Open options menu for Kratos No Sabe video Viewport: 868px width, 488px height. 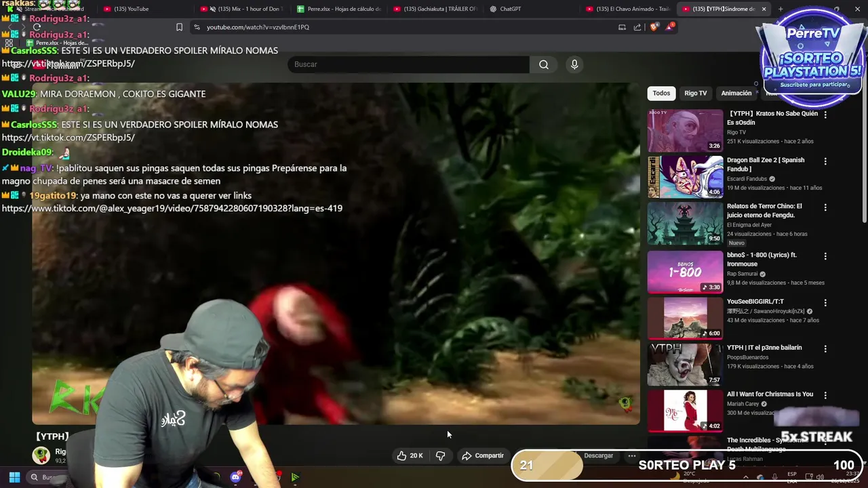[x=825, y=115]
